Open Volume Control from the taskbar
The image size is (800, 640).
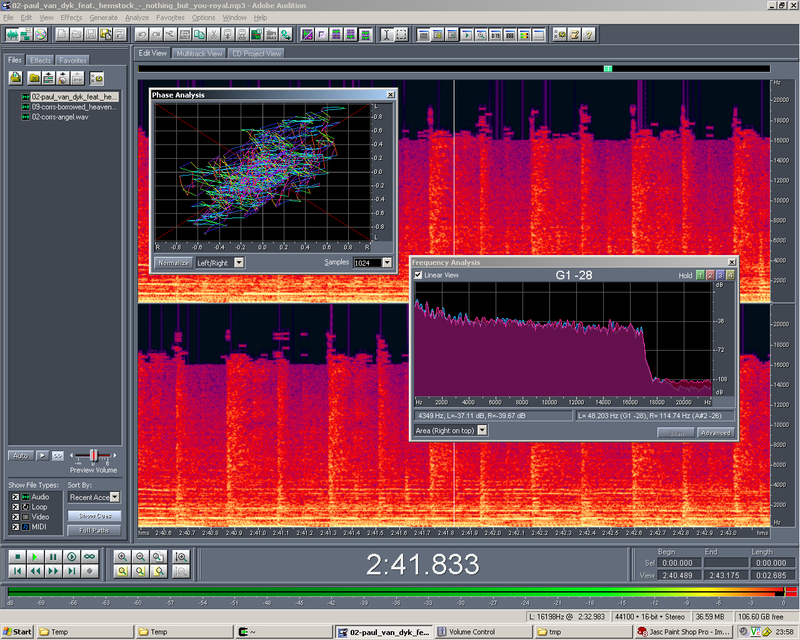point(482,632)
